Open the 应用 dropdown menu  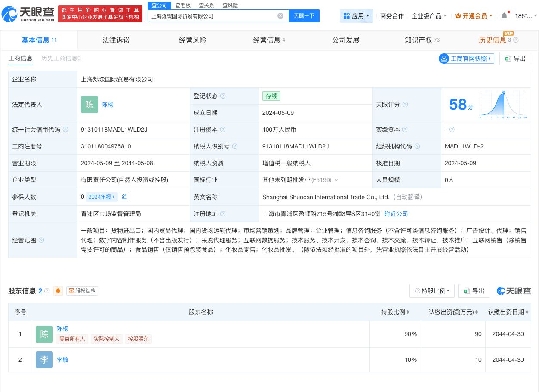point(357,15)
